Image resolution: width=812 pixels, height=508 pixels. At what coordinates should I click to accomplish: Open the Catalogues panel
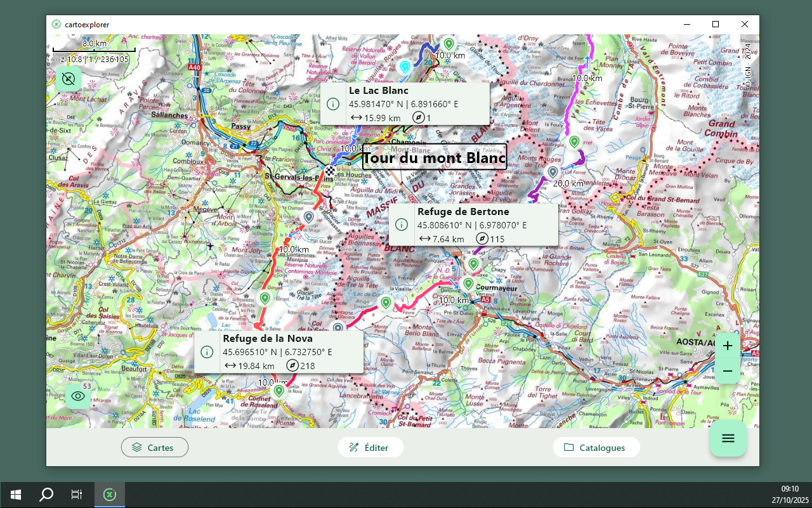[596, 447]
